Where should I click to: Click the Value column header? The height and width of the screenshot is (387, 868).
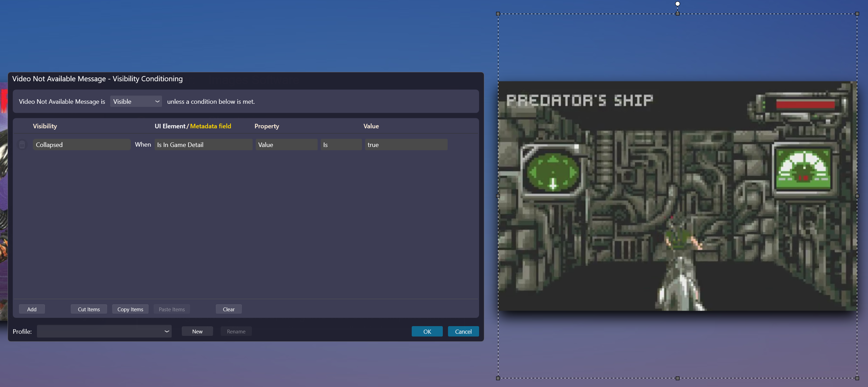tap(371, 126)
